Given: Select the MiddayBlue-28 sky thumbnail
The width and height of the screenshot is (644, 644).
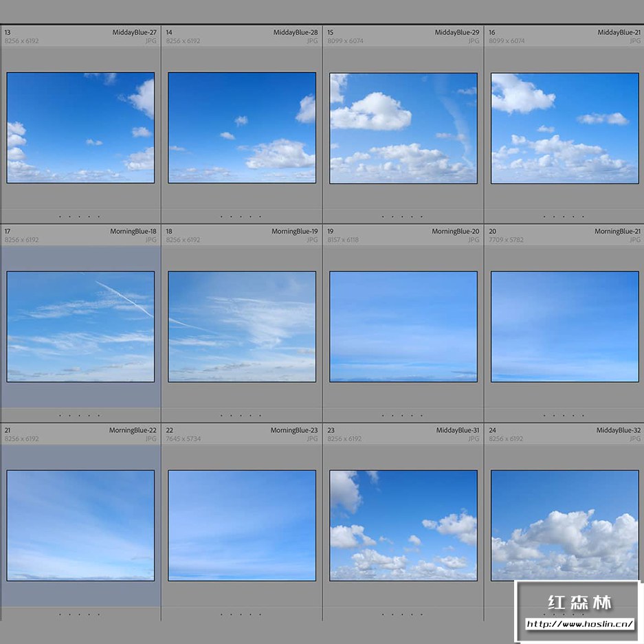Looking at the screenshot, I should click(x=242, y=128).
